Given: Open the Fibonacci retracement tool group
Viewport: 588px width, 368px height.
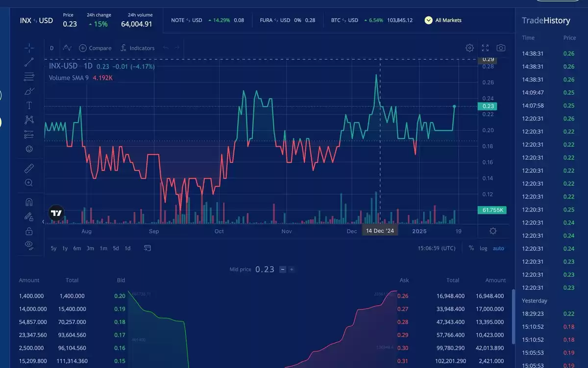Looking at the screenshot, I should point(29,77).
